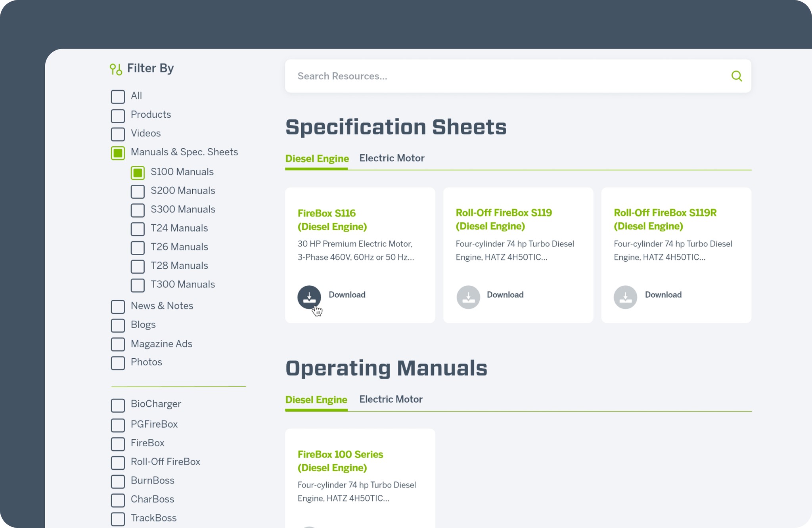The width and height of the screenshot is (812, 528).
Task: Click the Roll-Off FireBox S119R download icon
Action: [625, 297]
